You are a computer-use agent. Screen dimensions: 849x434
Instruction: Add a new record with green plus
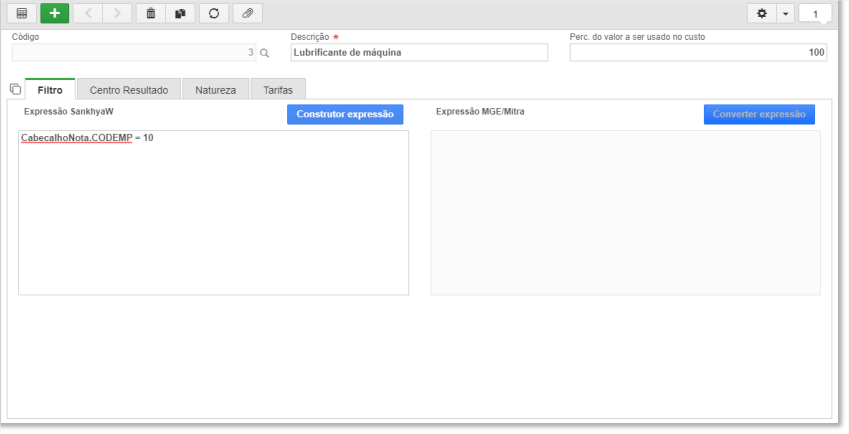point(55,14)
